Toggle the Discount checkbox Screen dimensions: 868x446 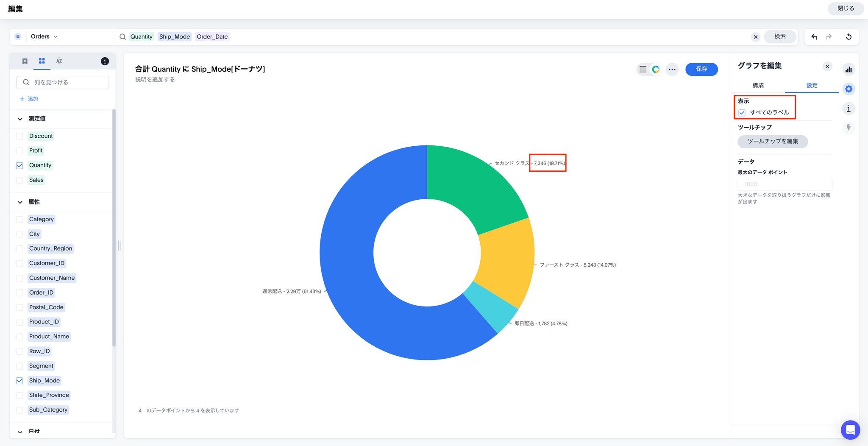point(19,136)
